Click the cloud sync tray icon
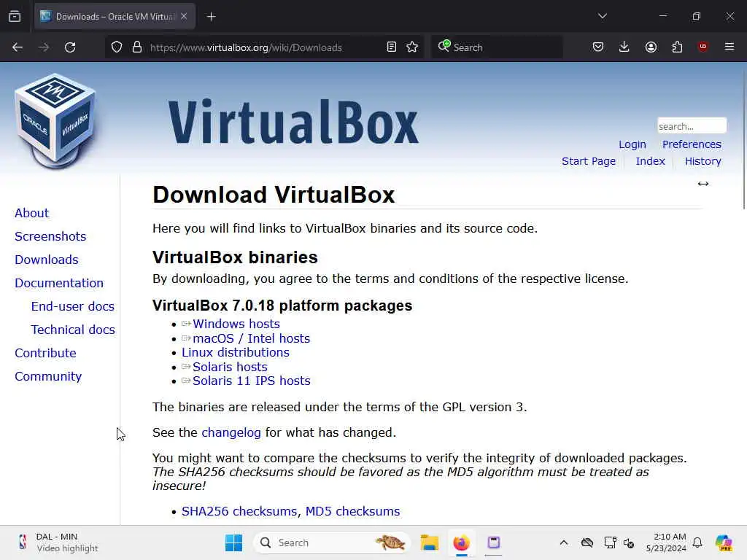The height and width of the screenshot is (560, 747). pyautogui.click(x=587, y=542)
